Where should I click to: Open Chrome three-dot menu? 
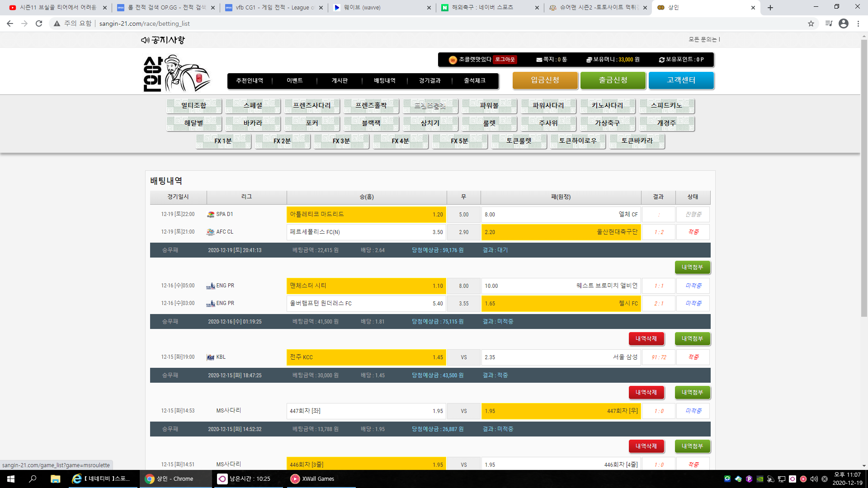[x=858, y=23]
